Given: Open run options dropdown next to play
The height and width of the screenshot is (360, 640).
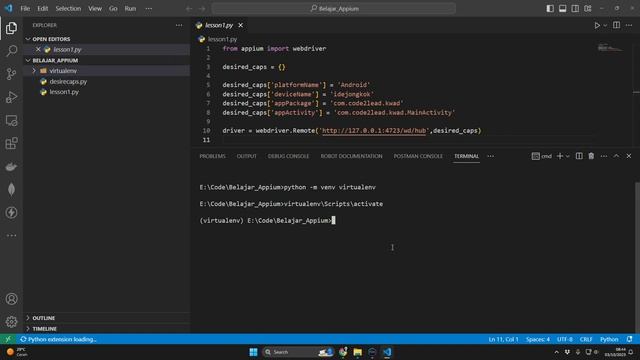Looking at the screenshot, I should point(605,25).
